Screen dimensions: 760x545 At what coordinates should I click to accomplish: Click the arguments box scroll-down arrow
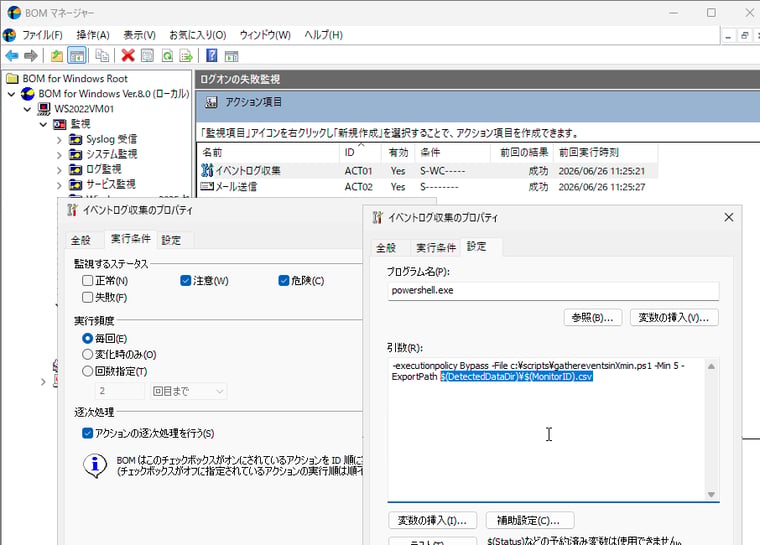click(711, 494)
